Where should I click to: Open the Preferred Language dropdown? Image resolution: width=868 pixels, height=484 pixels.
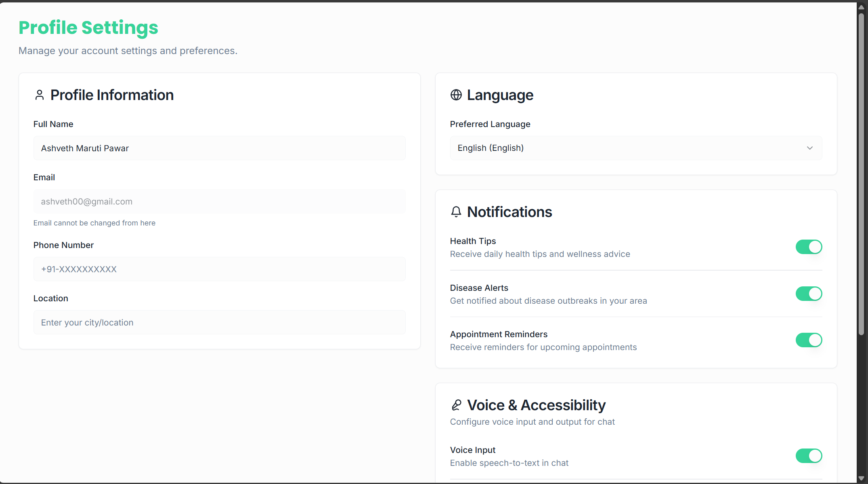[x=635, y=148]
